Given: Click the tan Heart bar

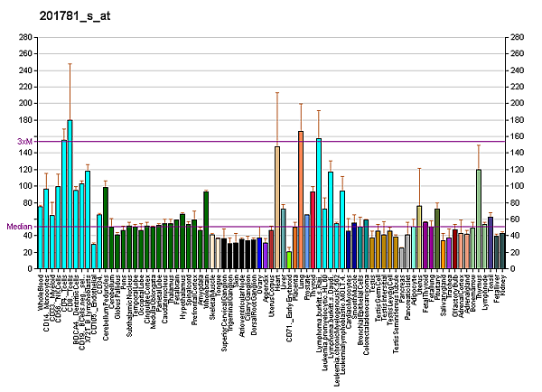Looking at the screenshot, I should (277, 207).
